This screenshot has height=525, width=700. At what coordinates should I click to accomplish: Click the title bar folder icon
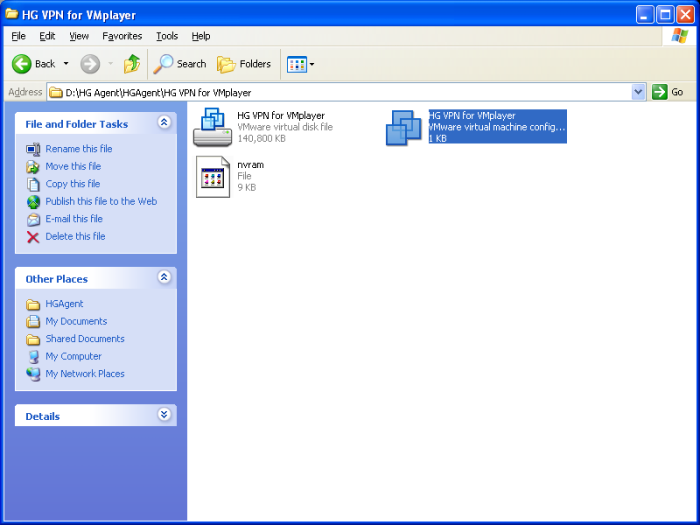pyautogui.click(x=12, y=13)
